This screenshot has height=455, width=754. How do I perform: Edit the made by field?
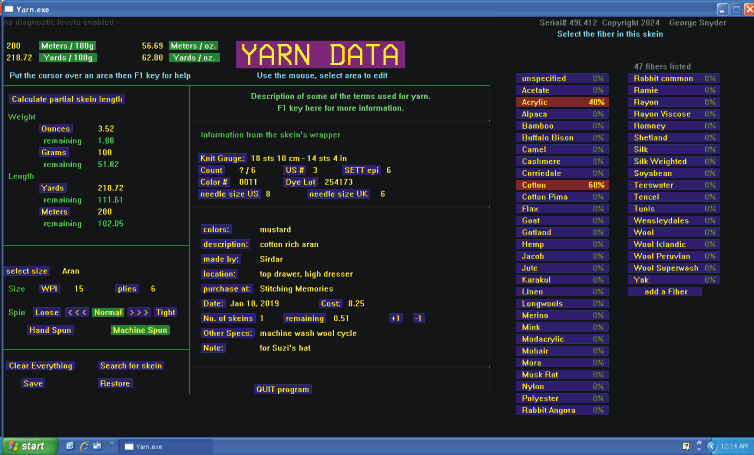click(x=221, y=259)
